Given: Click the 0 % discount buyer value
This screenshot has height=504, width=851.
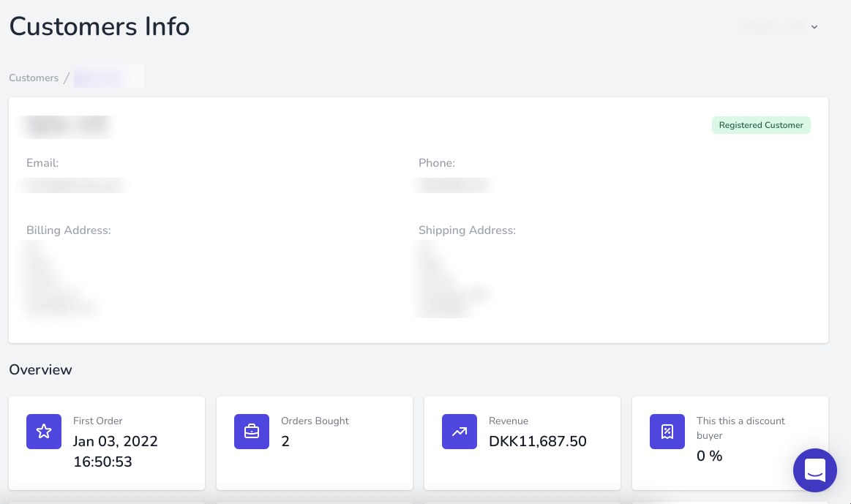Looking at the screenshot, I should click(709, 456).
